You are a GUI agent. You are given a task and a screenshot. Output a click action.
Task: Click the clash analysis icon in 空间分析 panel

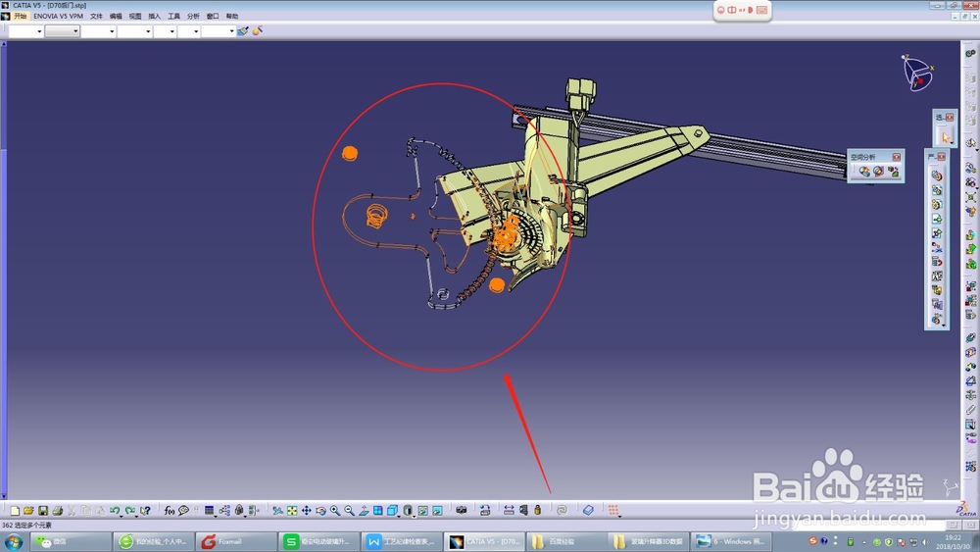pyautogui.click(x=864, y=172)
